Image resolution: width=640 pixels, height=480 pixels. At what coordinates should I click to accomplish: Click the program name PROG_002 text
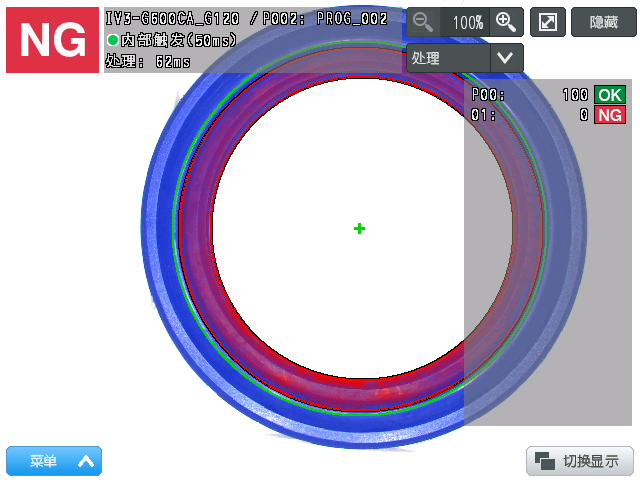(x=352, y=19)
